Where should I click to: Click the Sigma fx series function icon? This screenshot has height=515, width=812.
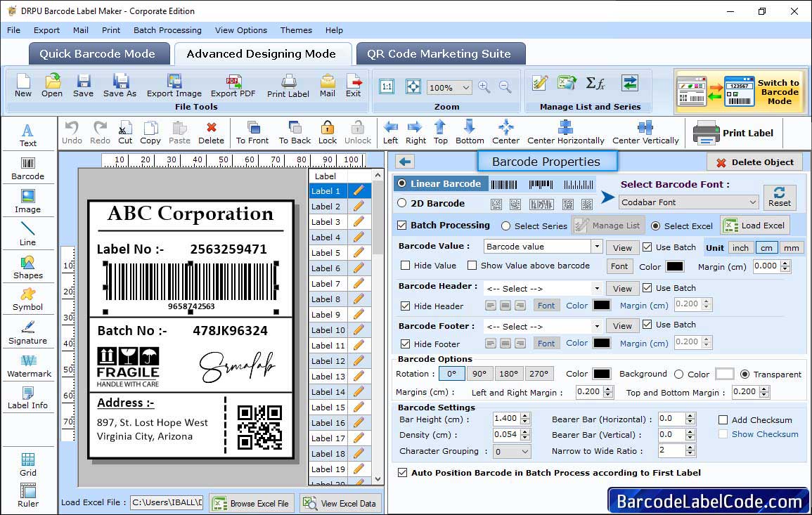pos(595,83)
